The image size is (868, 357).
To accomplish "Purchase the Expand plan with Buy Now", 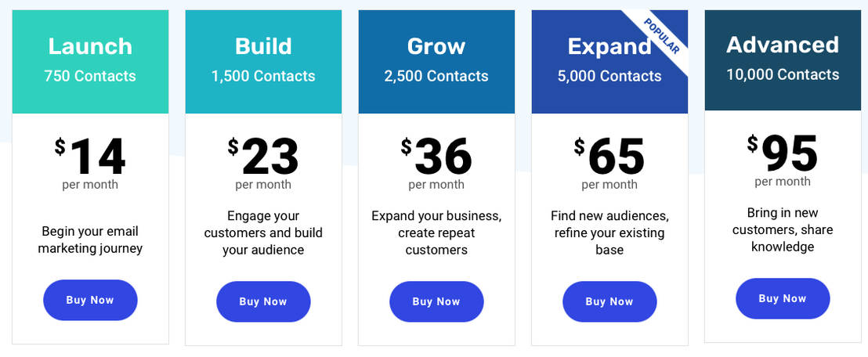I will (609, 301).
